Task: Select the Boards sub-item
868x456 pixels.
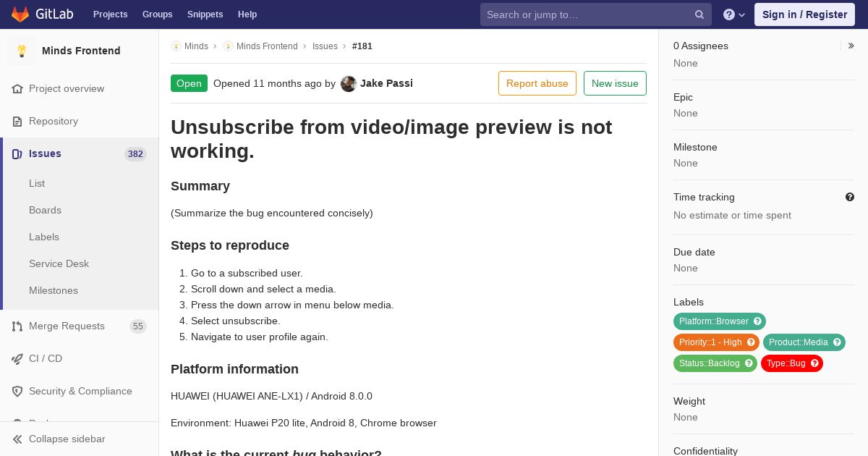Action: coord(45,211)
